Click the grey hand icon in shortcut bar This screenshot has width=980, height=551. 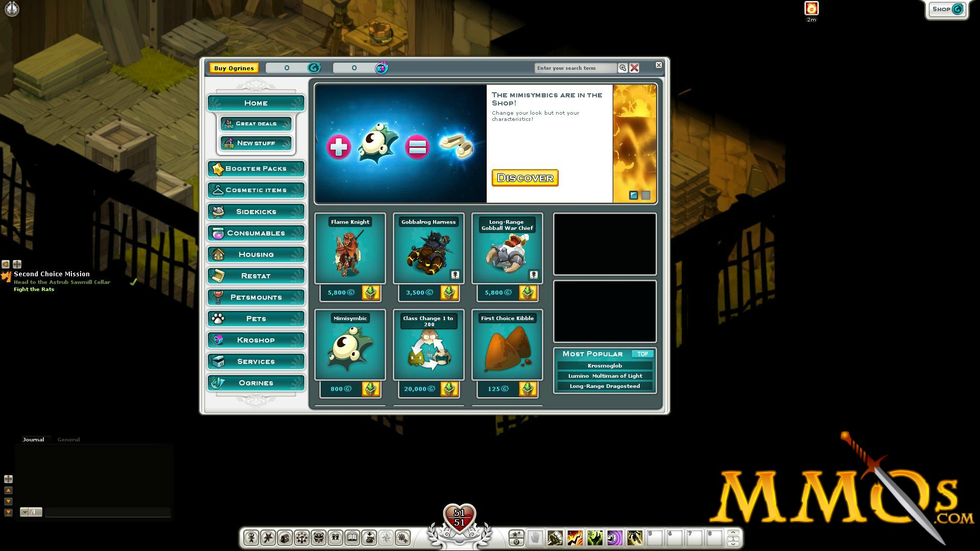click(535, 537)
